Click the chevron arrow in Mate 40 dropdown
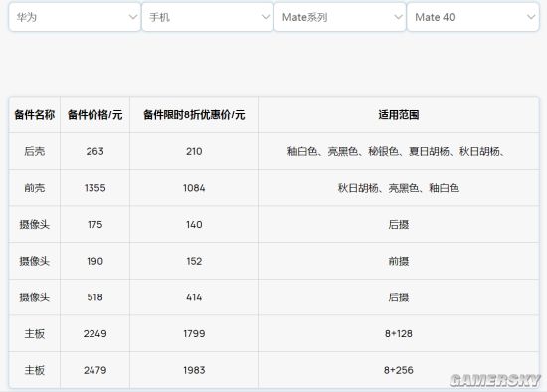 531,17
